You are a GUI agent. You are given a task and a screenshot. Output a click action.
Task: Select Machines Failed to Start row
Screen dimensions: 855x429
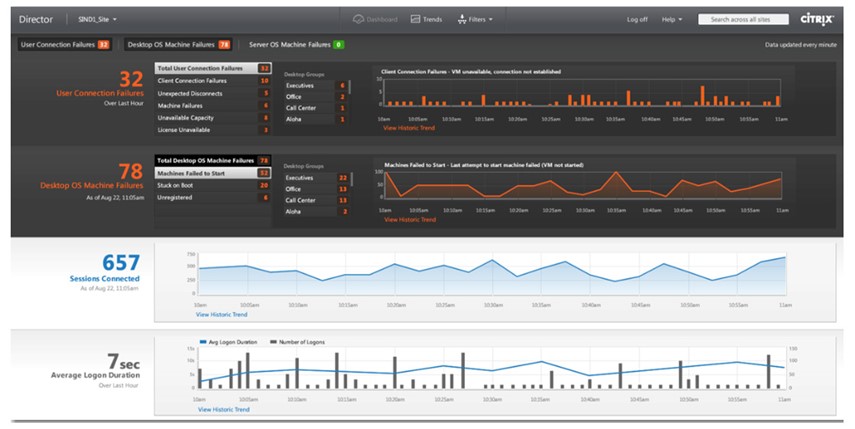[x=213, y=173]
